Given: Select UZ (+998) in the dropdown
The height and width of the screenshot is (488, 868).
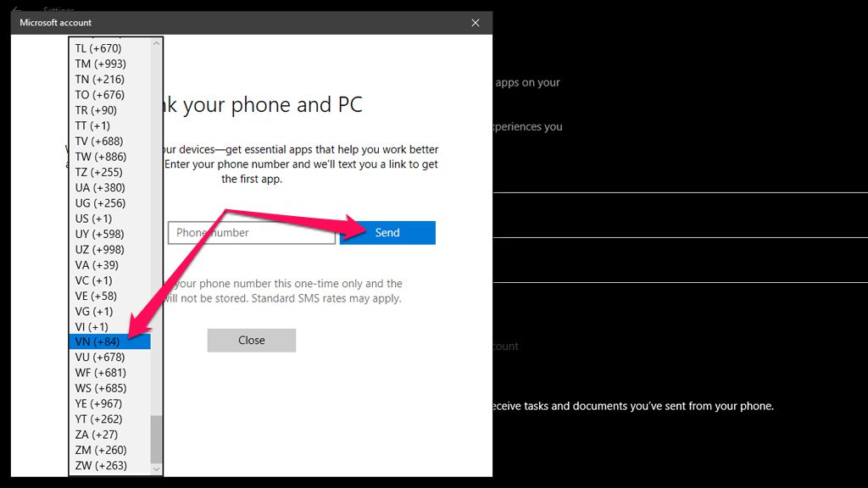Looking at the screenshot, I should 109,250.
